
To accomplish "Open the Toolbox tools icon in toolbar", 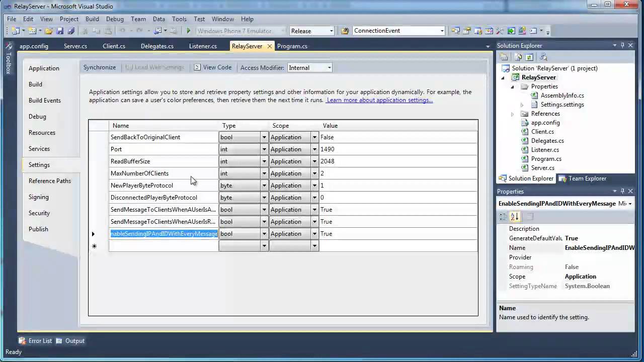I will [x=500, y=31].
